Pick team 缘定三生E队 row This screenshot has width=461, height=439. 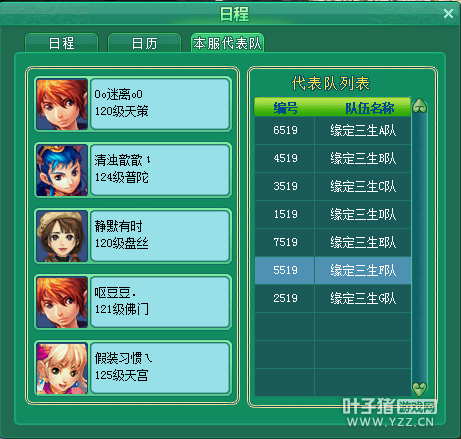coord(333,242)
